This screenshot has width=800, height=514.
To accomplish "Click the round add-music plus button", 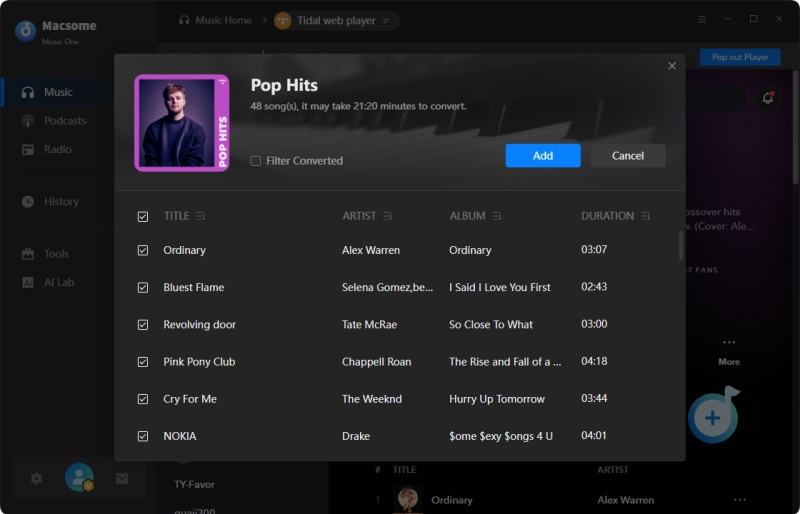I will click(713, 418).
